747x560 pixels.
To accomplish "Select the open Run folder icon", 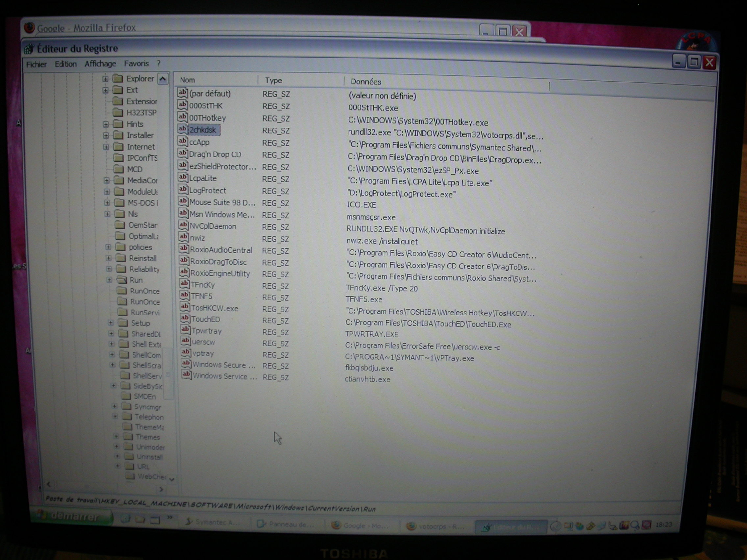I will [x=121, y=279].
